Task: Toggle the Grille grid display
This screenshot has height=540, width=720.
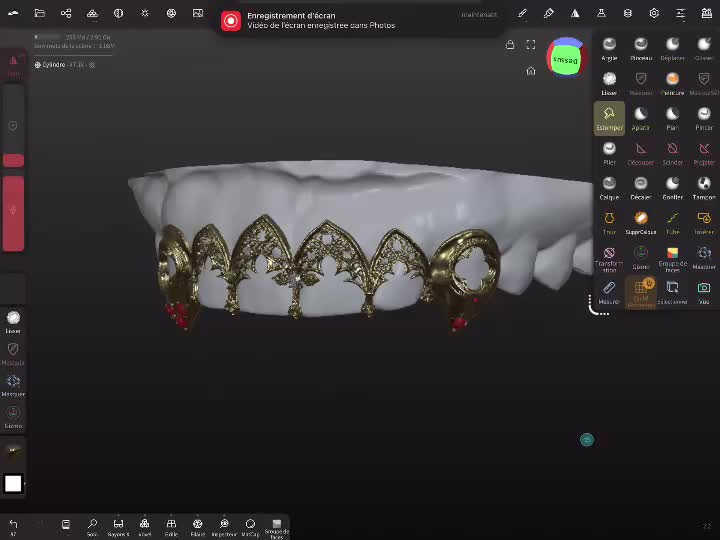Action: [171, 526]
